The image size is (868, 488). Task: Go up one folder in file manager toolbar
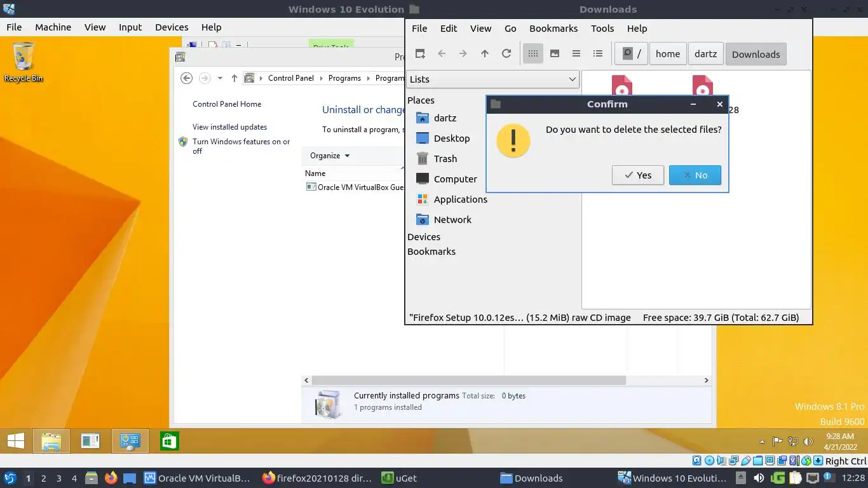(x=485, y=54)
